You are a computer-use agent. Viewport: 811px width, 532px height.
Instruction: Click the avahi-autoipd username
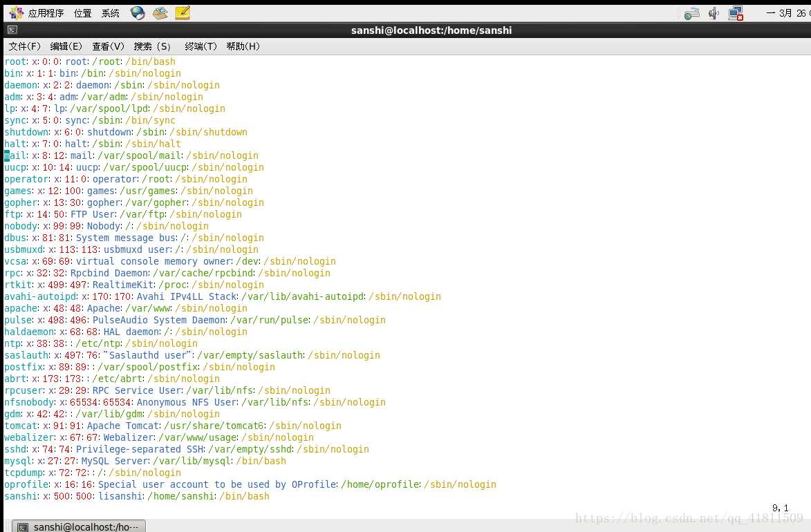click(40, 297)
